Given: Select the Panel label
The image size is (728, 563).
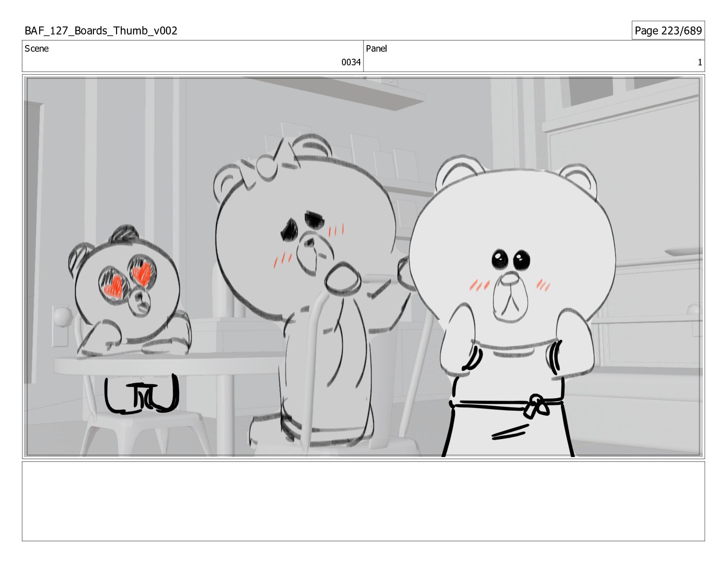Looking at the screenshot, I should coord(376,49).
